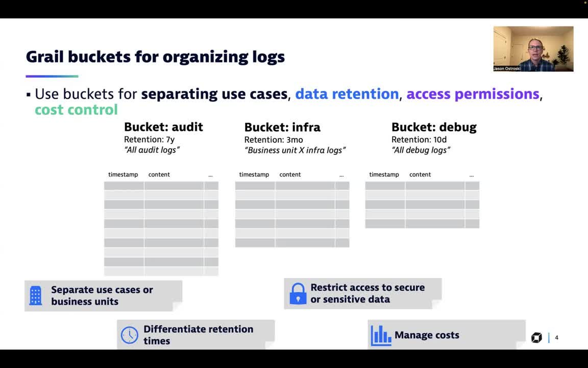588x368 pixels.
Task: Click the content header in the debug table
Action: (420, 175)
